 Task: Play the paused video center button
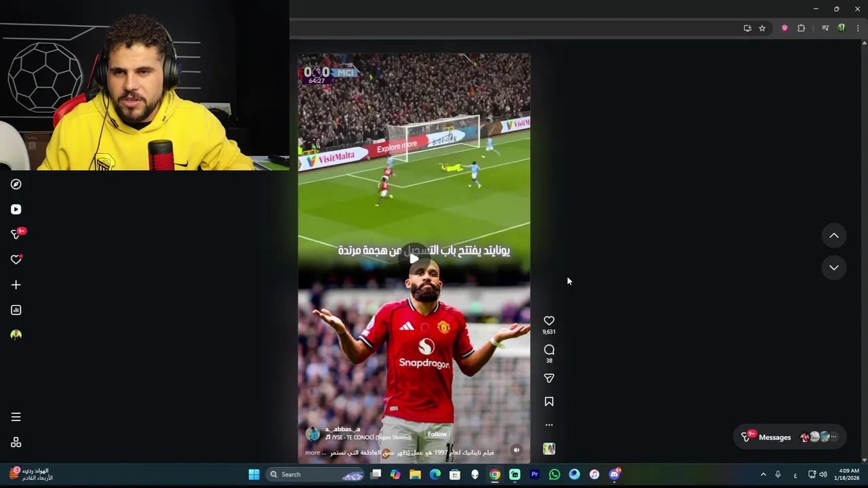pos(414,258)
